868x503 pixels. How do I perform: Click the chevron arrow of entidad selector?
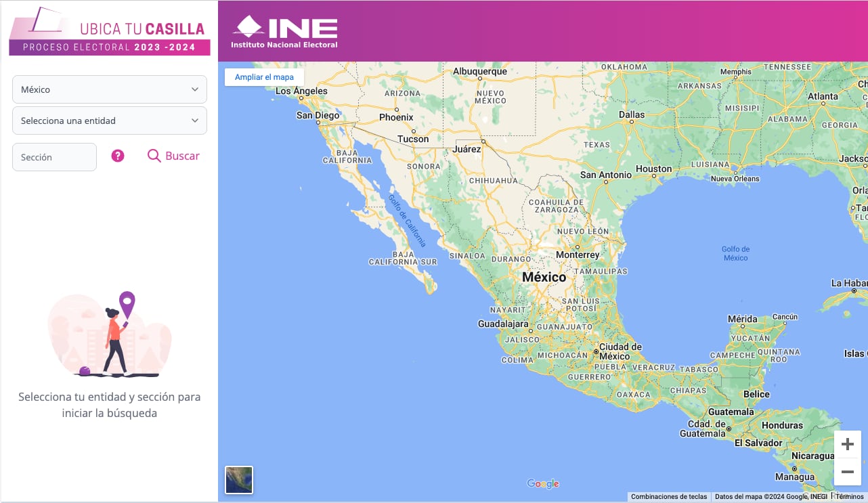pyautogui.click(x=195, y=121)
